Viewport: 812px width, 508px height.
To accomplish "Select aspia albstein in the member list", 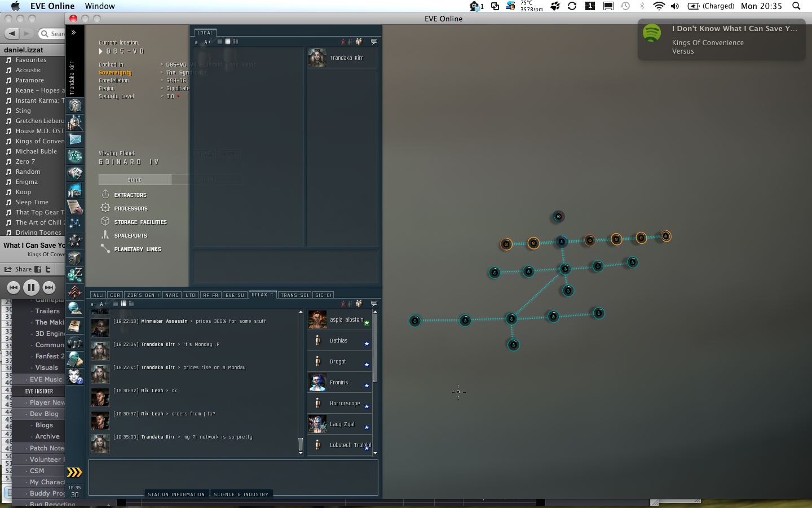I will click(339, 319).
